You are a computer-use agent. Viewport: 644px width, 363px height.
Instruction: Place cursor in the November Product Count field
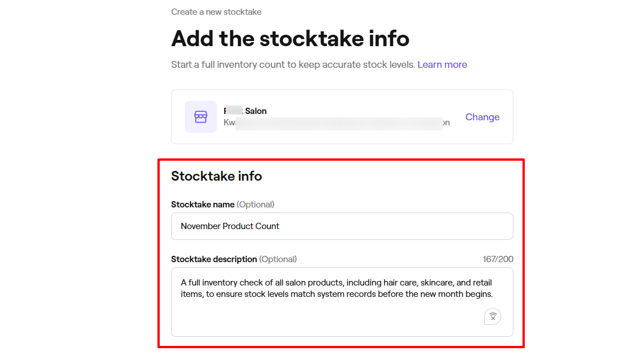tap(342, 226)
